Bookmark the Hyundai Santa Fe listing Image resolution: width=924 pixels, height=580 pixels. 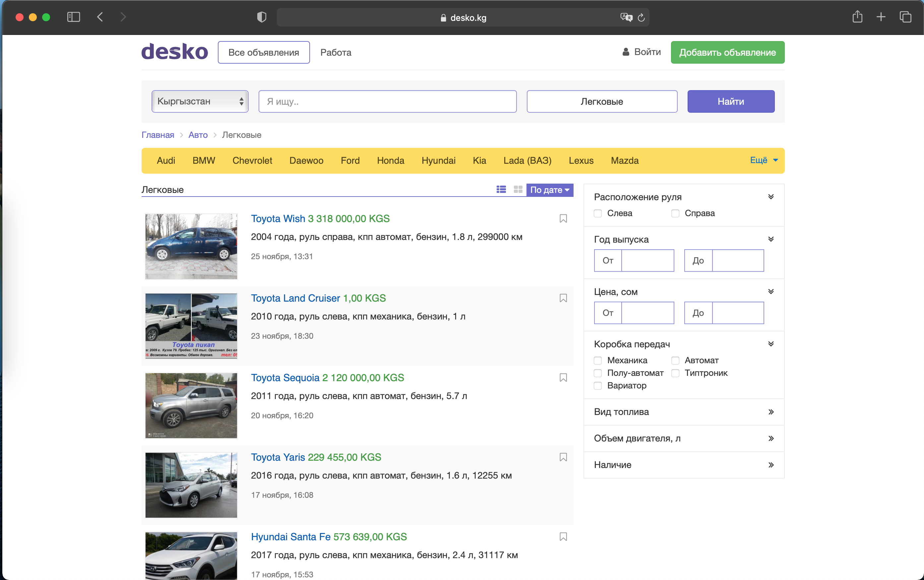pyautogui.click(x=563, y=537)
